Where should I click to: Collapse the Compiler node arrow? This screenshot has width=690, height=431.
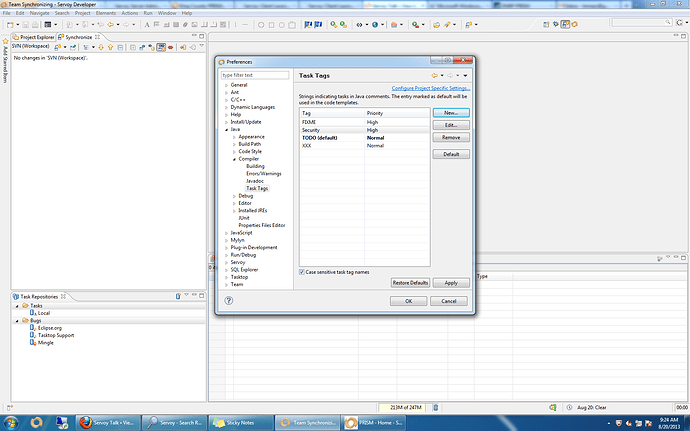235,159
